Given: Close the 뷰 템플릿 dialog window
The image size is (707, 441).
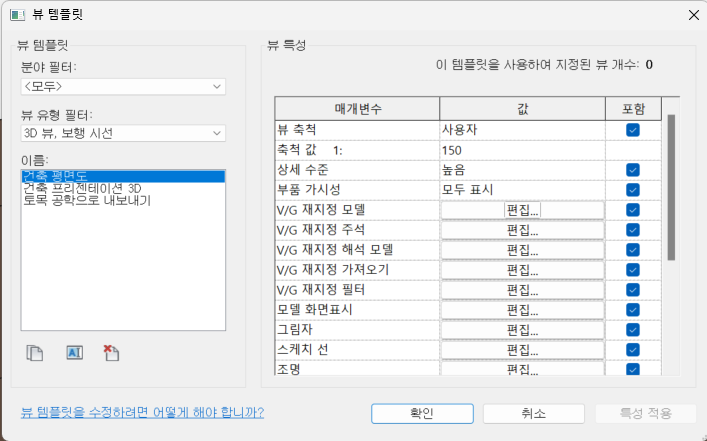Looking at the screenshot, I should coord(690,14).
